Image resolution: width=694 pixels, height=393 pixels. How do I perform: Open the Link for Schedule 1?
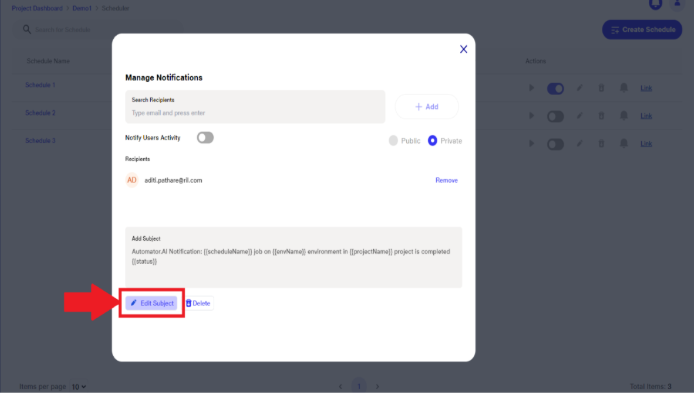pyautogui.click(x=646, y=88)
